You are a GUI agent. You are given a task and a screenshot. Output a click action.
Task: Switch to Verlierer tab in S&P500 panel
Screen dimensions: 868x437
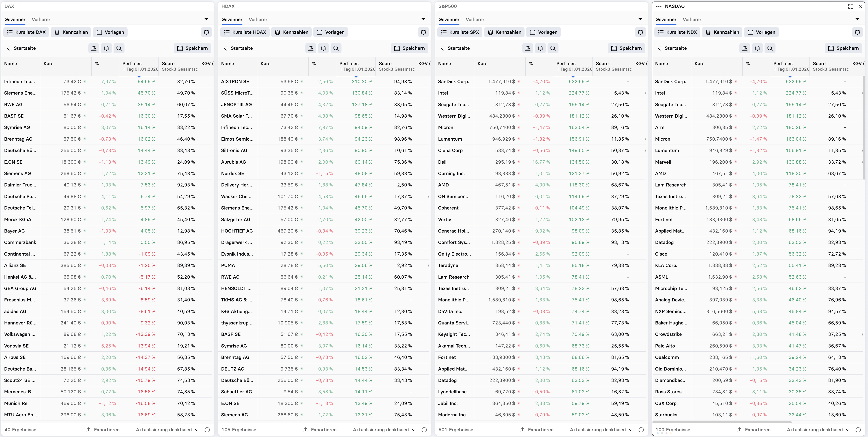point(475,20)
